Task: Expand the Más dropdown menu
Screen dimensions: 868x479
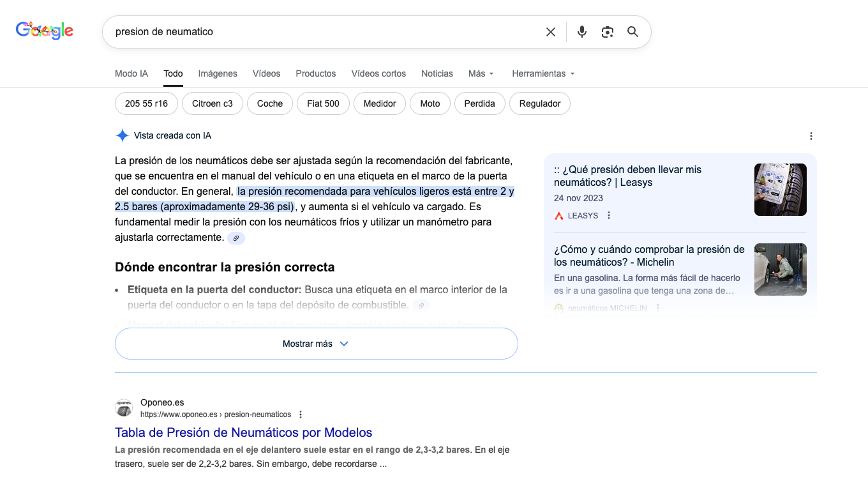Action: [x=481, y=73]
